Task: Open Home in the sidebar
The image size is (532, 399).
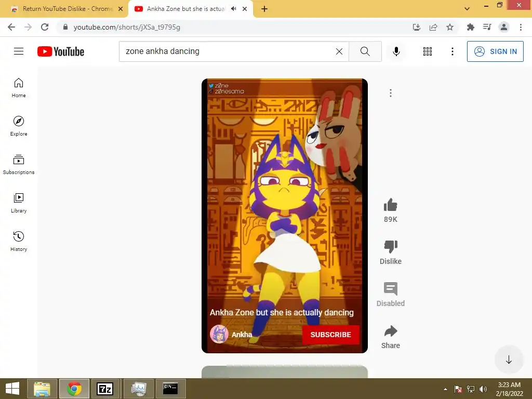Action: pos(19,88)
